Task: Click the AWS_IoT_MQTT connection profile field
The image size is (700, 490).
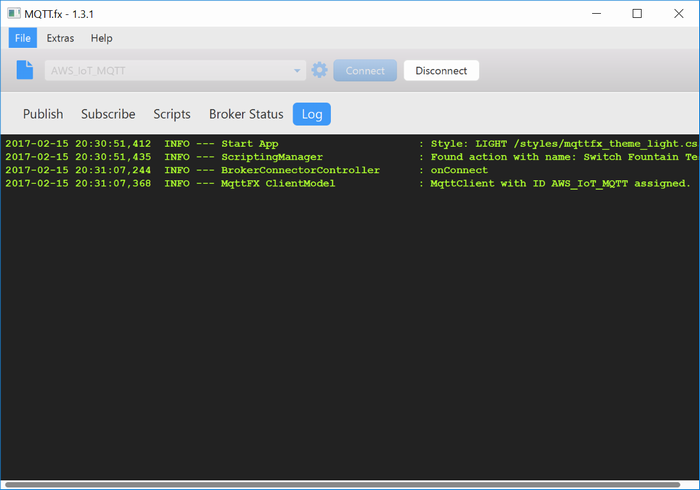Action: [175, 71]
